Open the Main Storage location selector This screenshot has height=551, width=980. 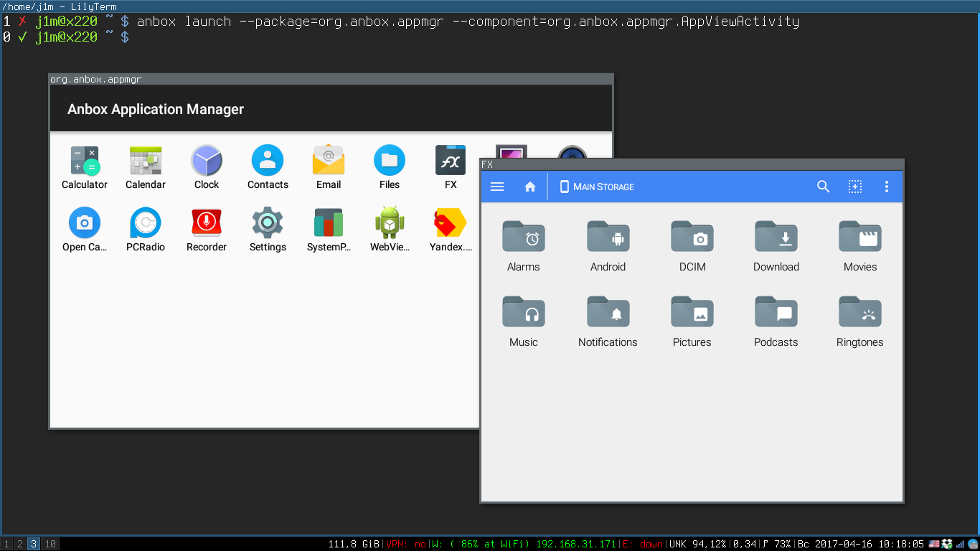tap(597, 187)
